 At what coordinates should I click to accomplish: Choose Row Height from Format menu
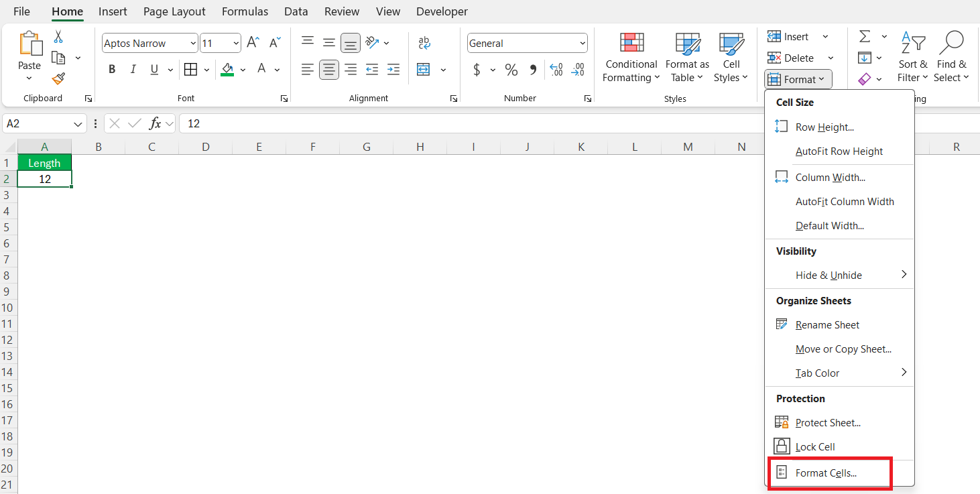[840, 127]
